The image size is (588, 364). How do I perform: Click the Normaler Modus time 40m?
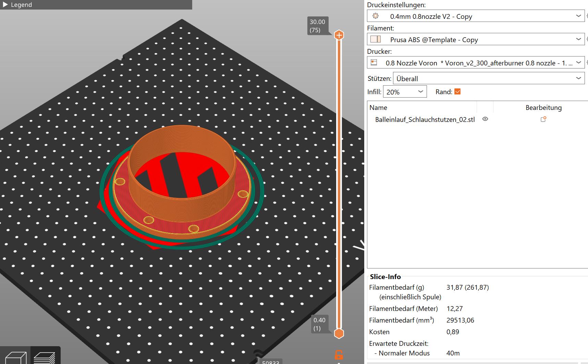[453, 353]
